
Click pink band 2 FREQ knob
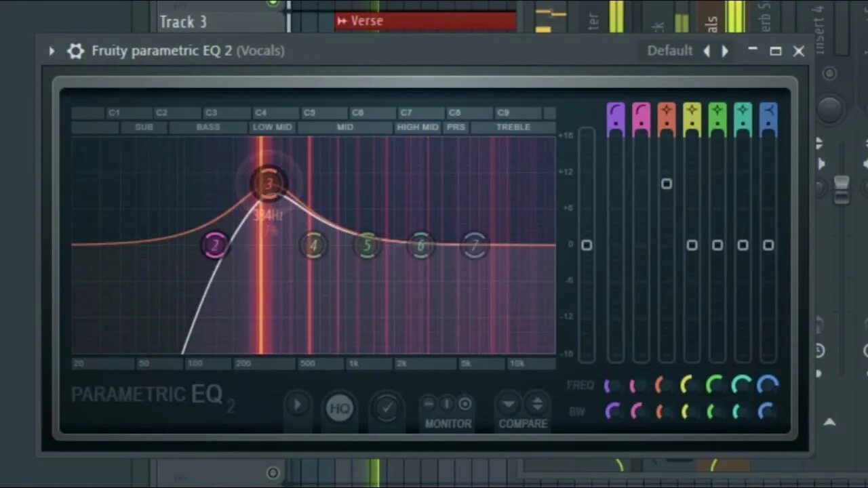[x=639, y=386]
